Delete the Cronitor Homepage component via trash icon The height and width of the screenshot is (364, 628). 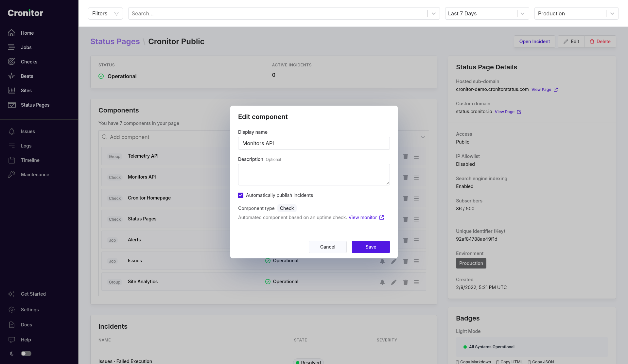[x=406, y=199]
